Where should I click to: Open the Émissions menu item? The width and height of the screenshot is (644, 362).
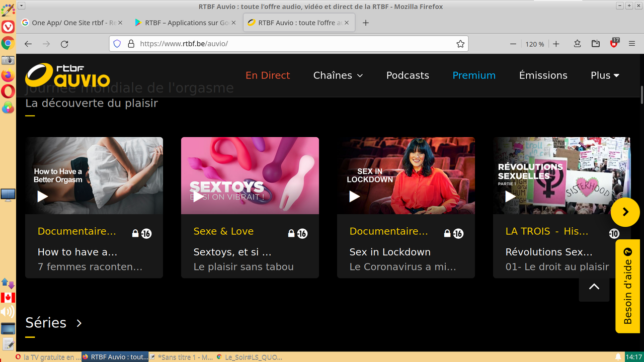pos(543,75)
